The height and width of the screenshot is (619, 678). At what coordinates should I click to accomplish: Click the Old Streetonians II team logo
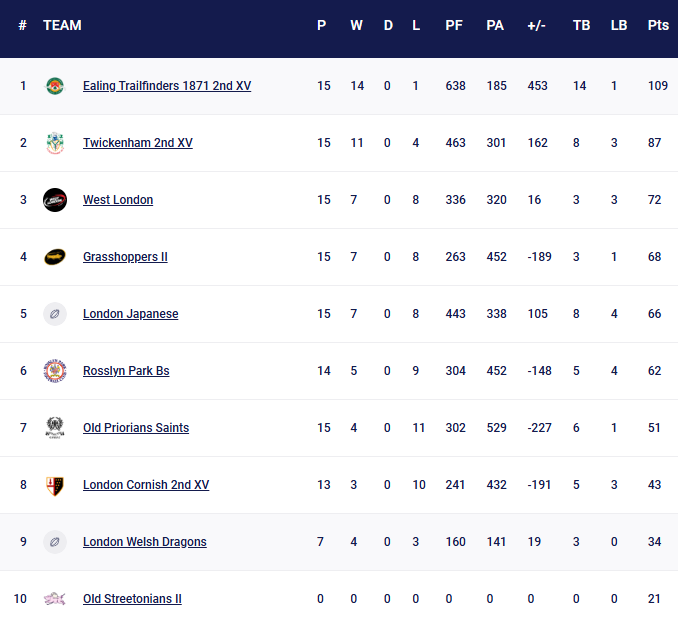click(x=55, y=599)
